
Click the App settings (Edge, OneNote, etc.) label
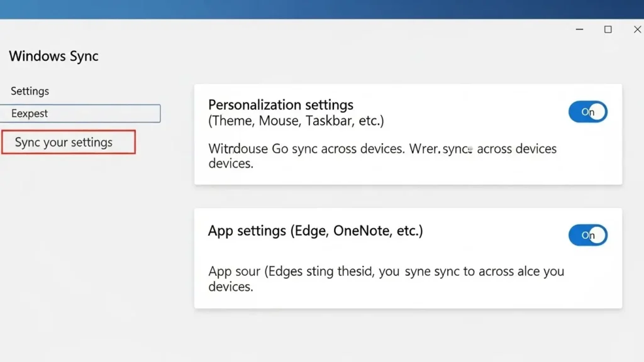(x=316, y=231)
